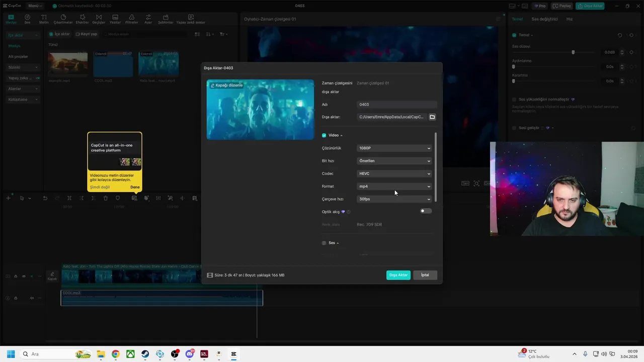Click the Adı name field containing 0403
The height and width of the screenshot is (362, 644).
click(396, 105)
